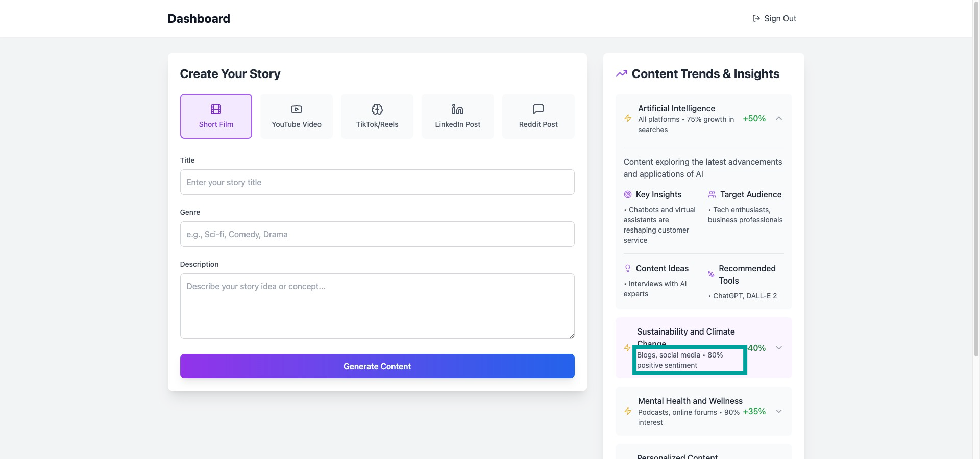This screenshot has width=980, height=459.
Task: Focus the story Title input field
Action: coord(377,182)
